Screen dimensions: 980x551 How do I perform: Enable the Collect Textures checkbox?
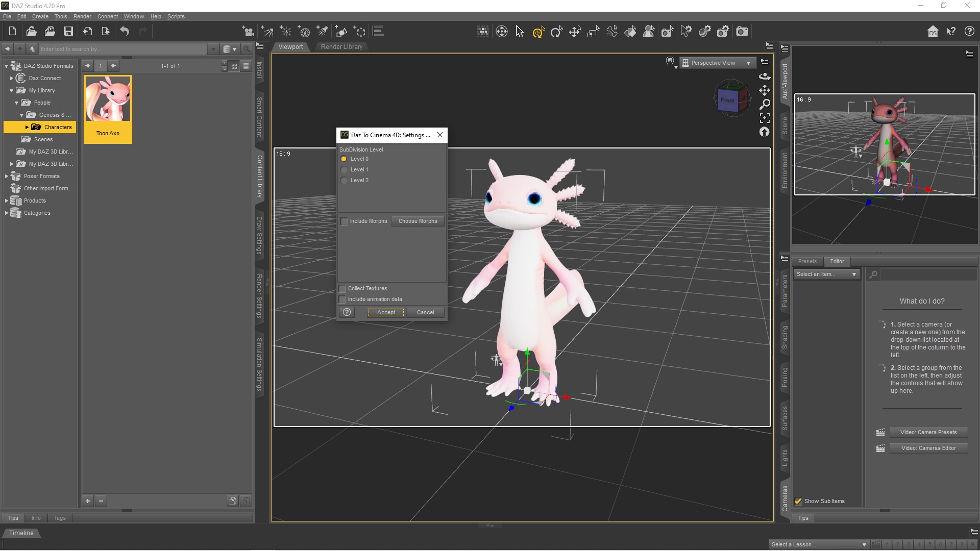(x=342, y=289)
